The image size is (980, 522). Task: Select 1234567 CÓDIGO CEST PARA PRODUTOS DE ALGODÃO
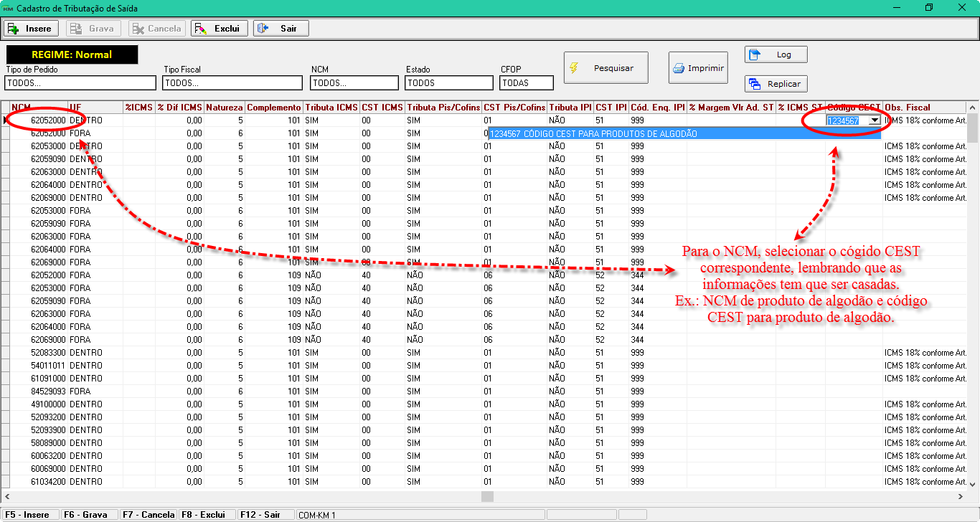684,133
